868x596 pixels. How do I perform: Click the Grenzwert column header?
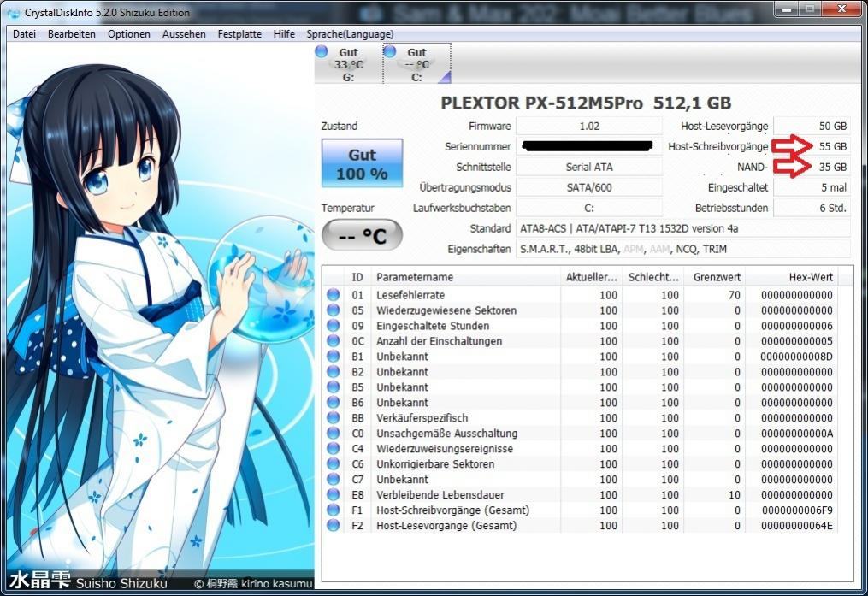pos(715,277)
